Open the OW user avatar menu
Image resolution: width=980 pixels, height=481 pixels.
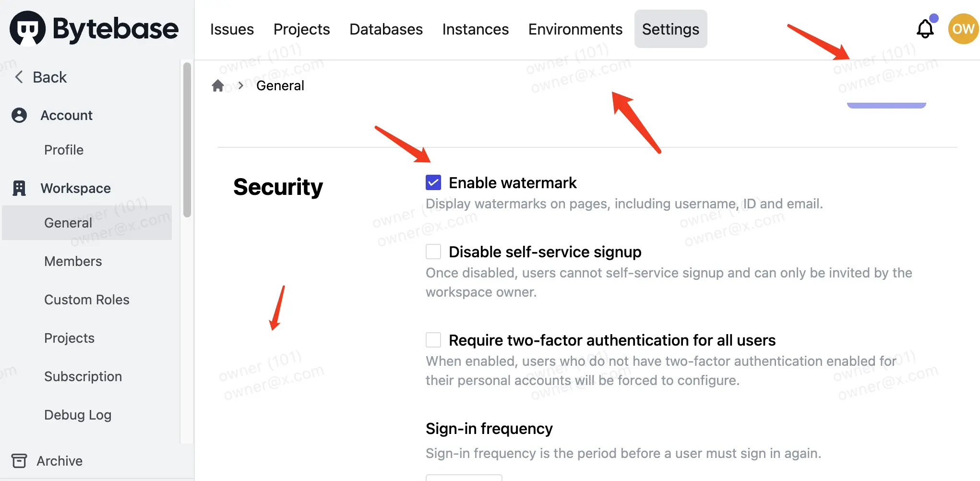tap(964, 29)
